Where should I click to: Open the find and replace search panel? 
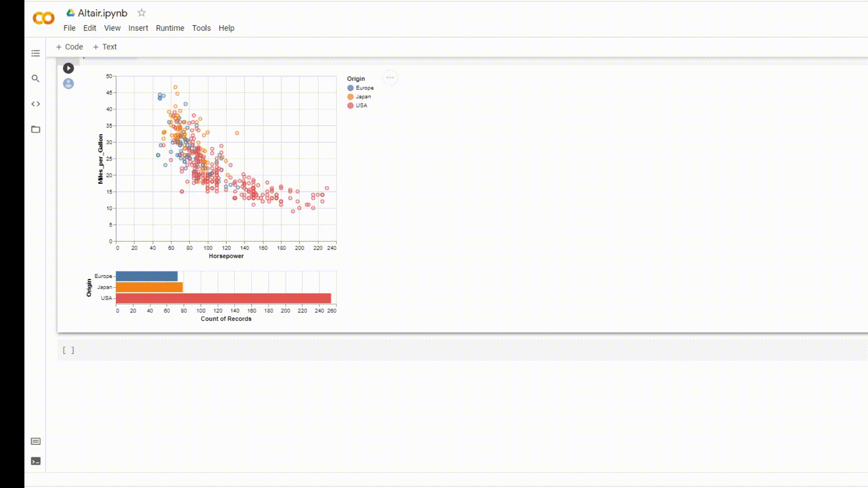click(x=36, y=79)
